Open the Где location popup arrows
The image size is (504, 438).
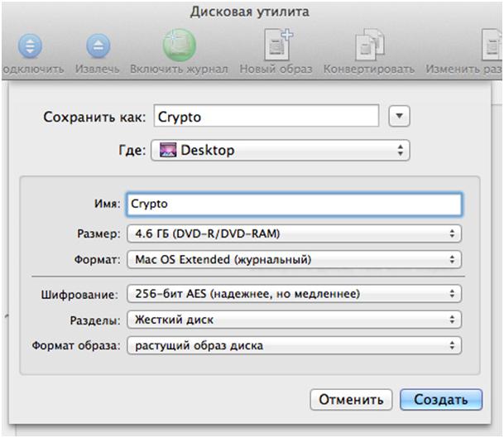click(x=401, y=151)
